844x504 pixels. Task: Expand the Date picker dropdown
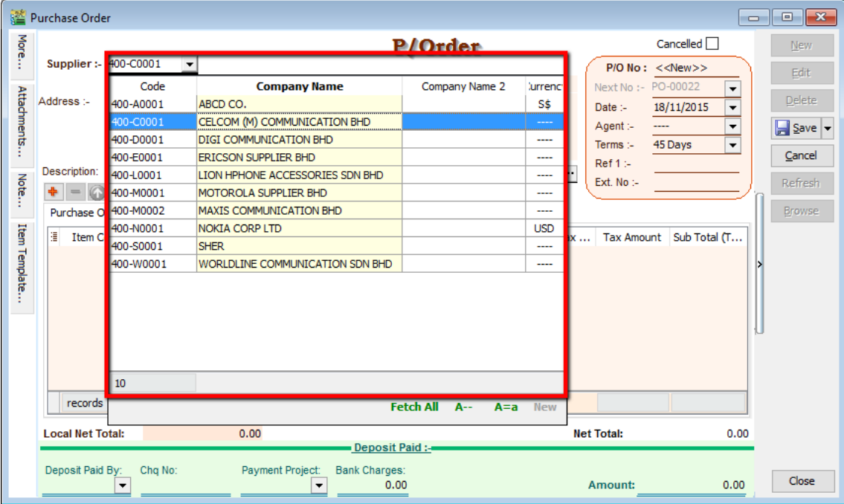point(733,108)
